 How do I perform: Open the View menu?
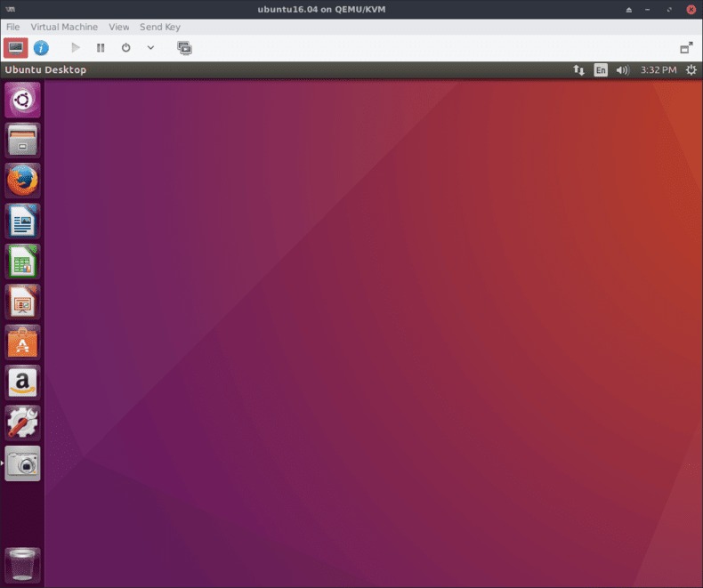click(119, 27)
